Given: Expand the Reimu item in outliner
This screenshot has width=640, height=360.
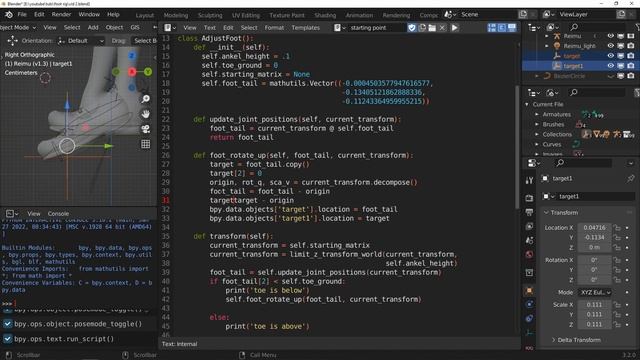Looking at the screenshot, I should (x=547, y=36).
